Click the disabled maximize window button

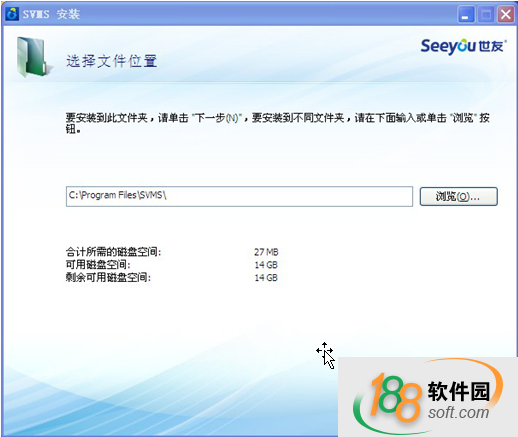tap(486, 15)
